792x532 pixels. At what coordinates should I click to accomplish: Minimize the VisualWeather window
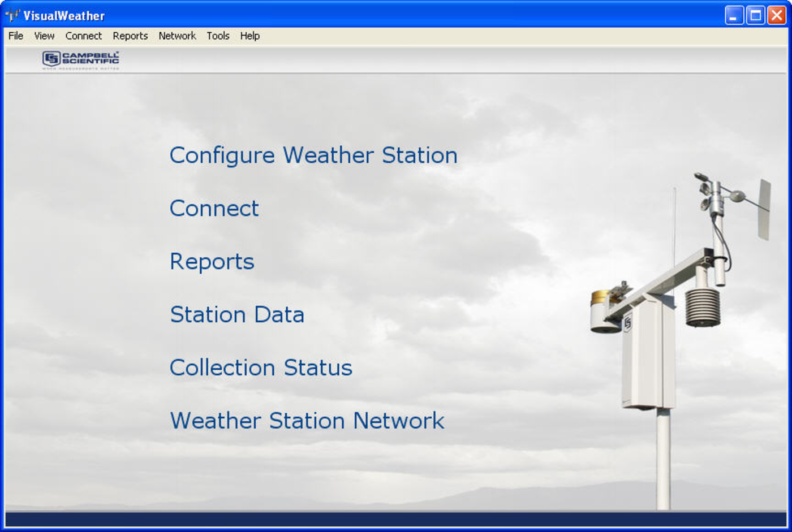(x=734, y=15)
